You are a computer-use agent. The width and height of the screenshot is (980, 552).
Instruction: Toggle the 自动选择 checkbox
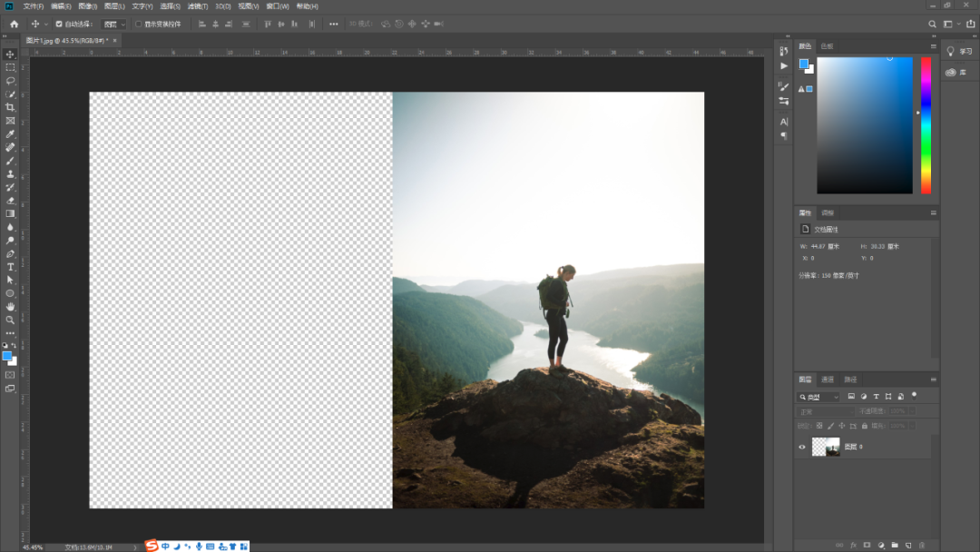coord(59,24)
